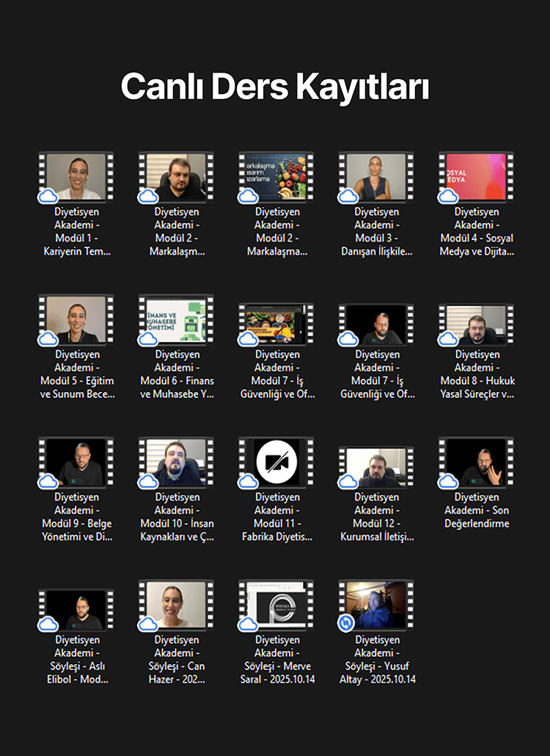Click cloud icon on Son Değerlendirme video
The width and height of the screenshot is (550, 756).
(448, 481)
